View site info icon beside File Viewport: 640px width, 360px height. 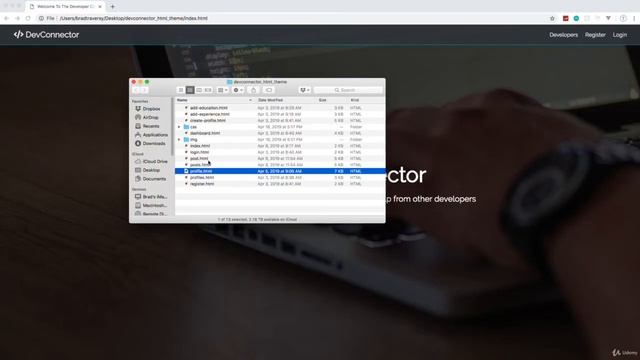41,18
